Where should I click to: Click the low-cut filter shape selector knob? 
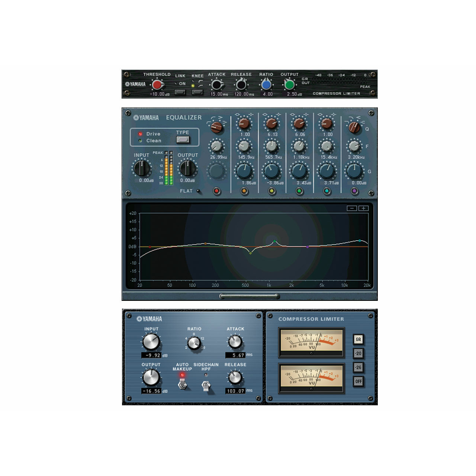coord(216,128)
